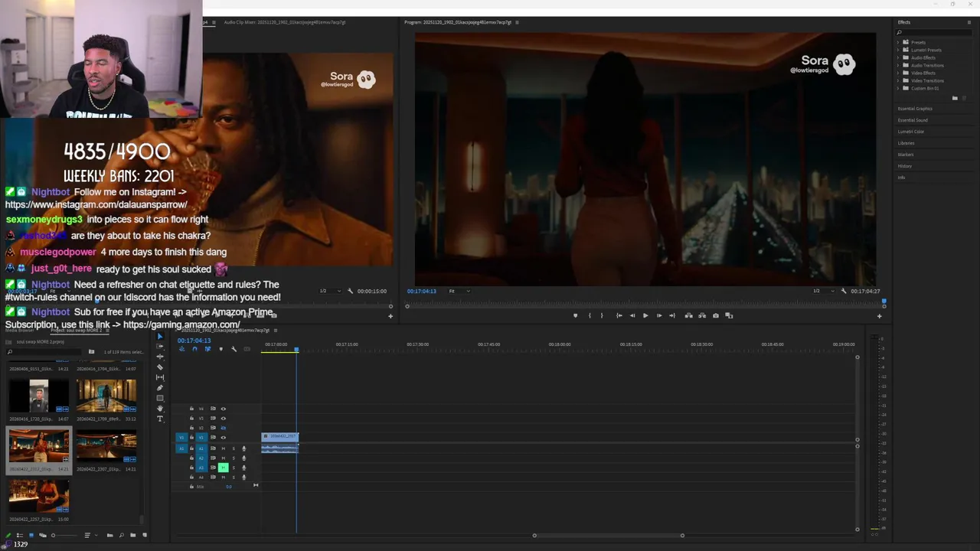Screen dimensions: 980x551
Task: Expand the Lumetri Presets folder
Action: tap(899, 50)
